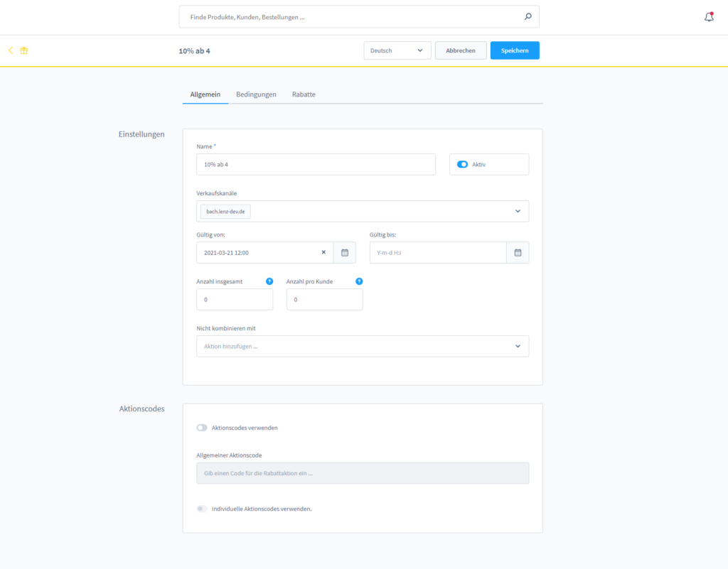Enable Aktionscodes verwenden switch
This screenshot has width=728, height=569.
(x=203, y=428)
